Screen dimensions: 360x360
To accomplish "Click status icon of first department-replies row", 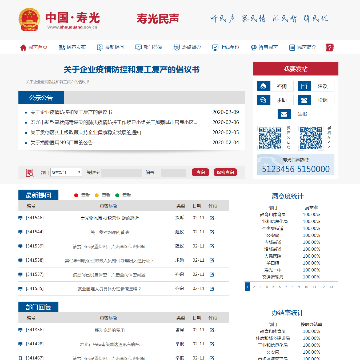I will tap(212, 330).
